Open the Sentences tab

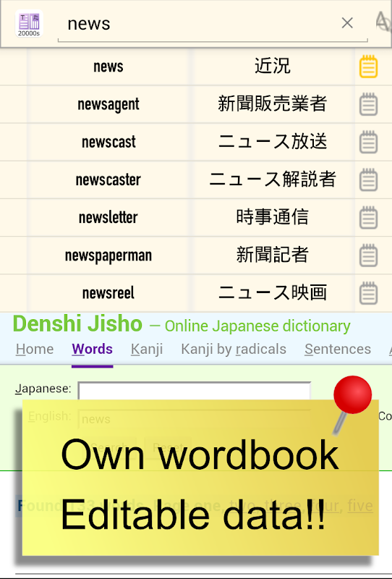click(338, 349)
